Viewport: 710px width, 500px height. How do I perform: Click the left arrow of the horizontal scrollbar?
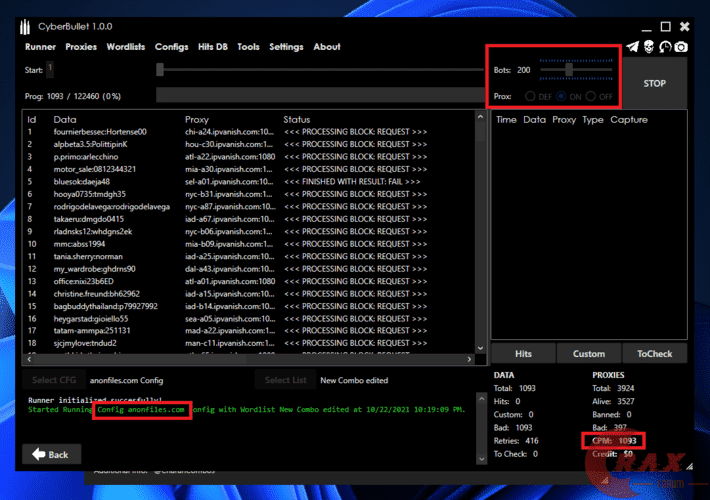click(x=29, y=359)
